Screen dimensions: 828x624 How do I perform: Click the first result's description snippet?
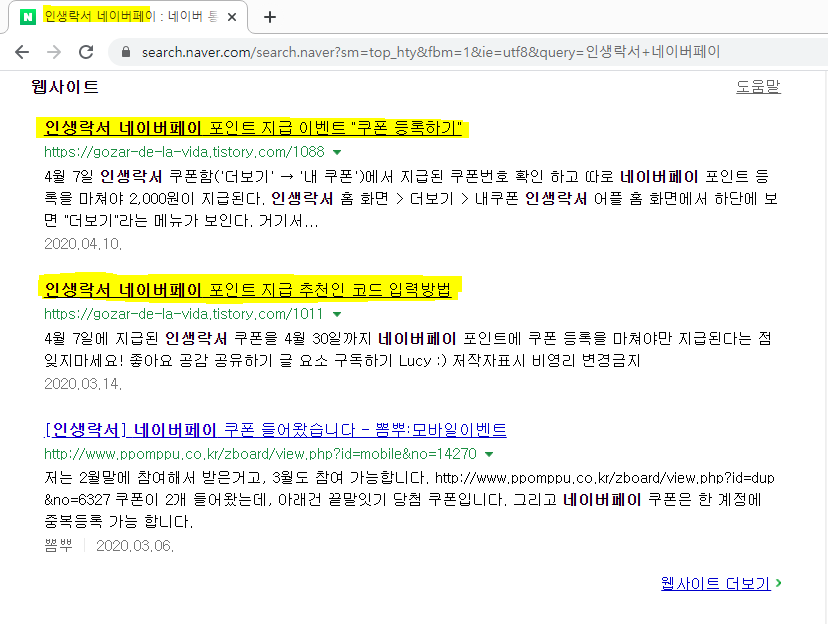[x=411, y=198]
